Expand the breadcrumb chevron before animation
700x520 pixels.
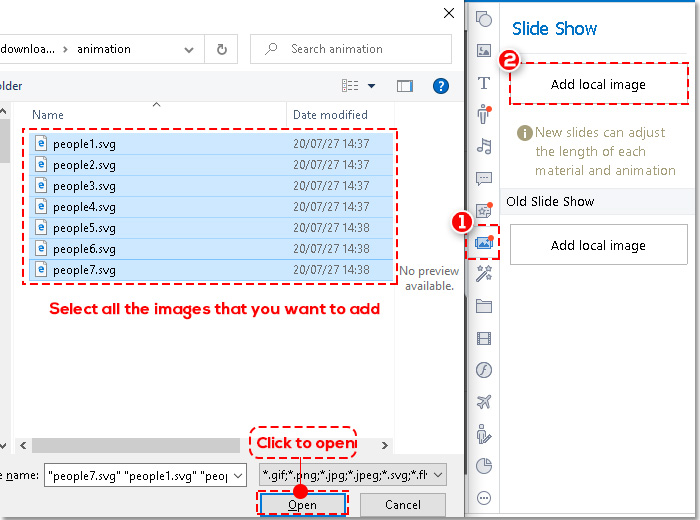pos(66,49)
